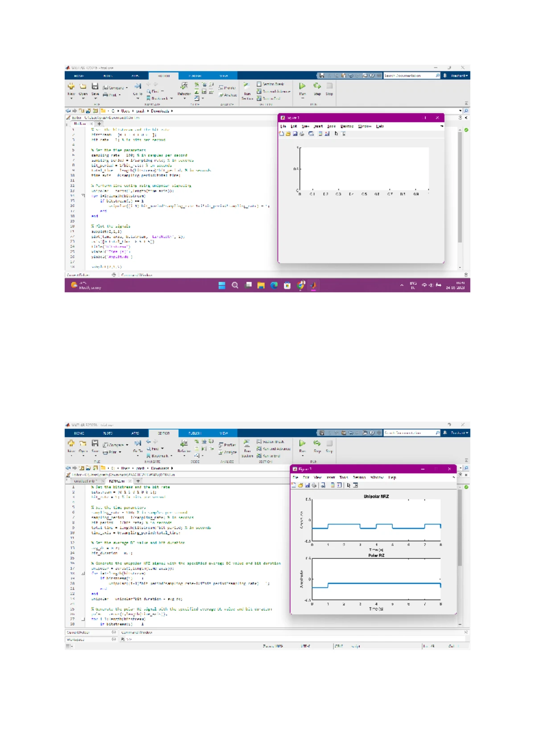Viewport: 535px width, 756px height.
Task: Click Unipolar NRZ plot title in lower figure
Action: point(376,496)
